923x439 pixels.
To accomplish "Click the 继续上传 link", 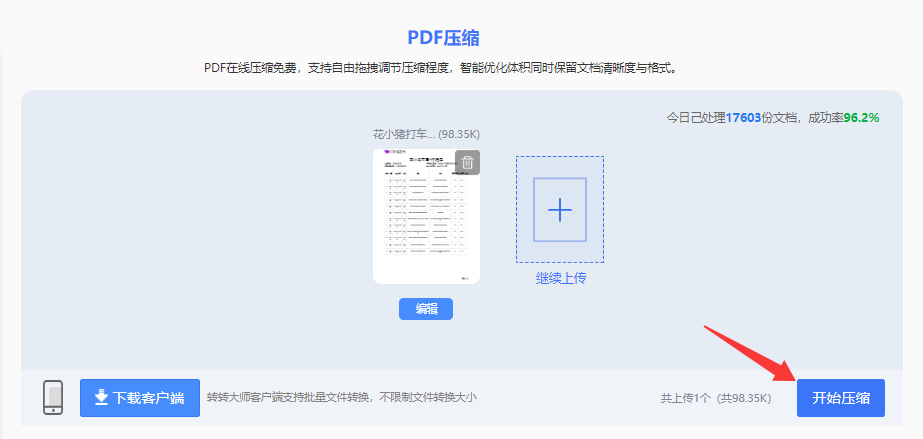I will tap(560, 278).
